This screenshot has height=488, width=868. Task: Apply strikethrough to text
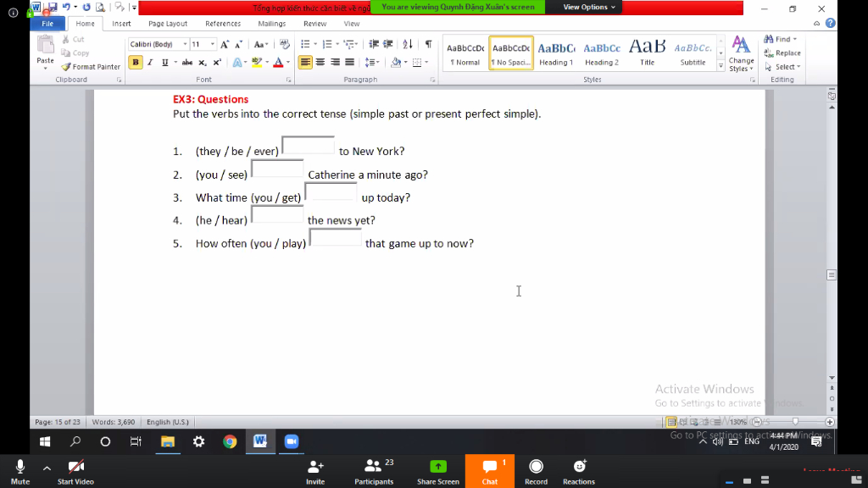tap(187, 63)
